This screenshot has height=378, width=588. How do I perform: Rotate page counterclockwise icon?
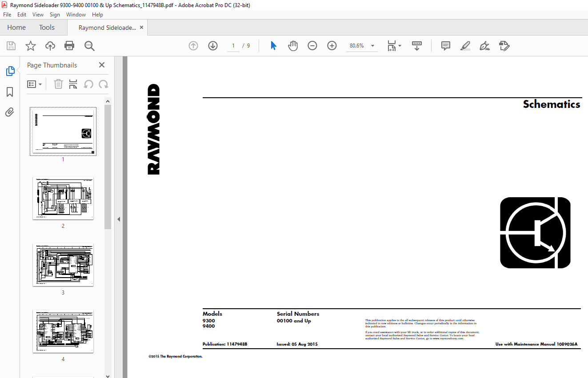click(88, 84)
